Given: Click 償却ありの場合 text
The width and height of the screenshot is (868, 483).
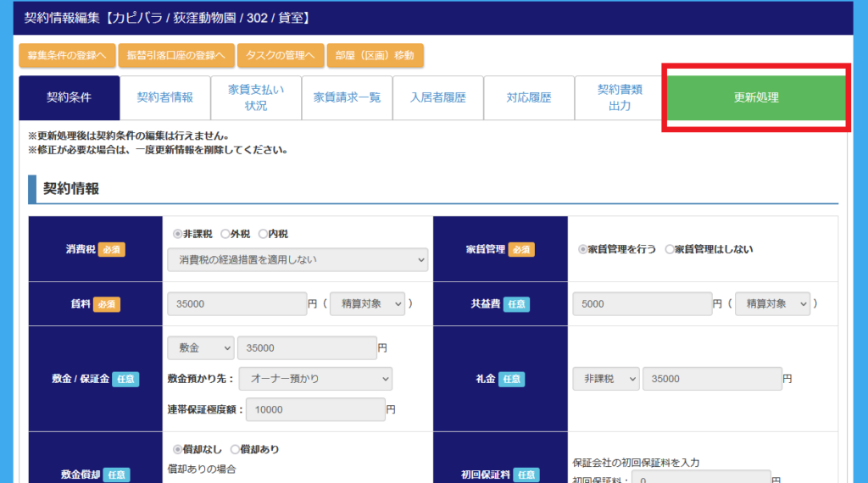Looking at the screenshot, I should coord(202,469).
